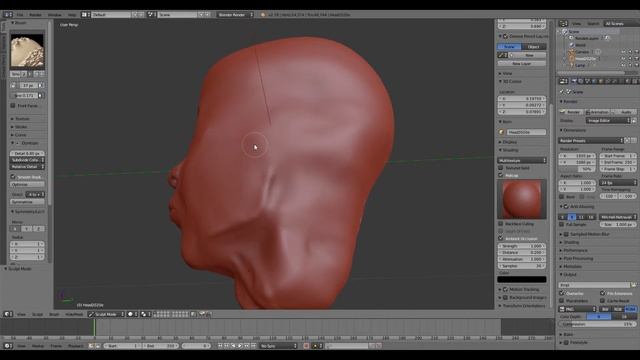Open the Render menu
Viewport: 640px width, 360px height.
(35, 15)
